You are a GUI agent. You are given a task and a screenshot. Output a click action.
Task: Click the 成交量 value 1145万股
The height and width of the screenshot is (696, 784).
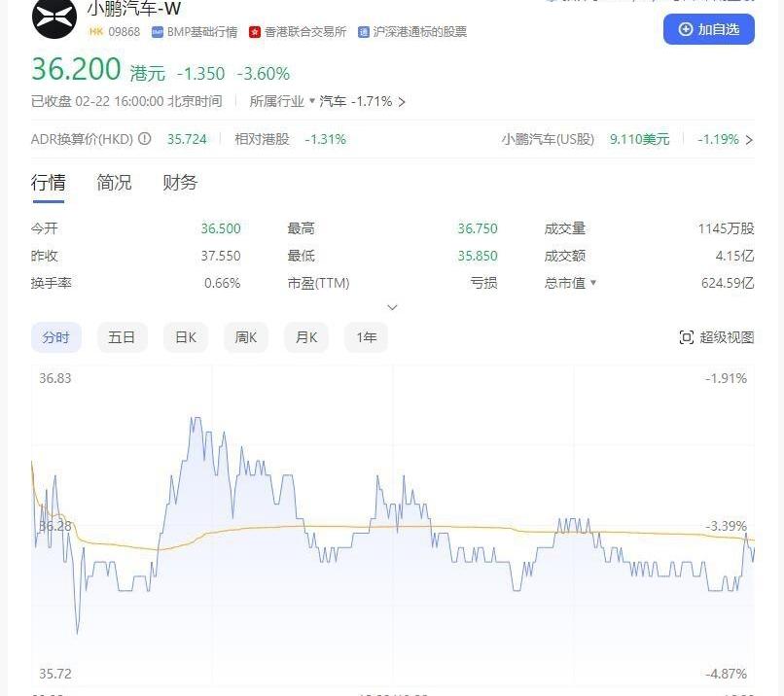726,228
